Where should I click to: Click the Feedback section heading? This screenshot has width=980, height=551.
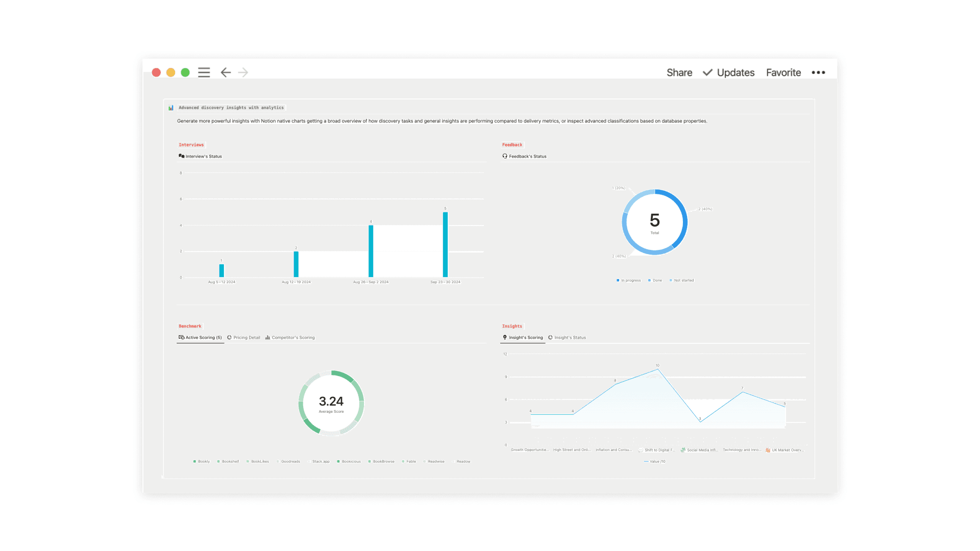pyautogui.click(x=512, y=145)
